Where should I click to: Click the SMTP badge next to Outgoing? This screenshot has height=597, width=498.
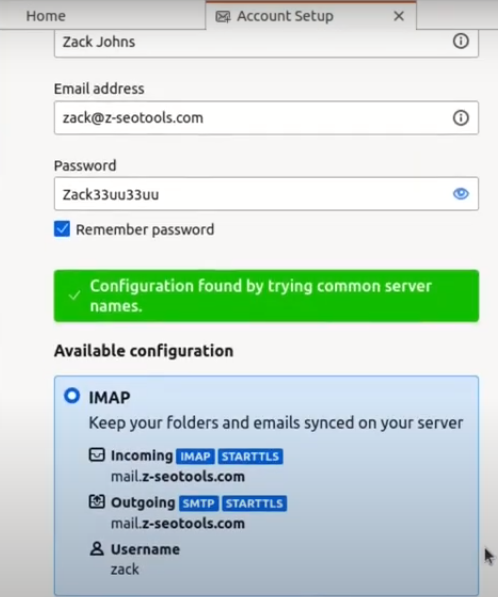[198, 503]
